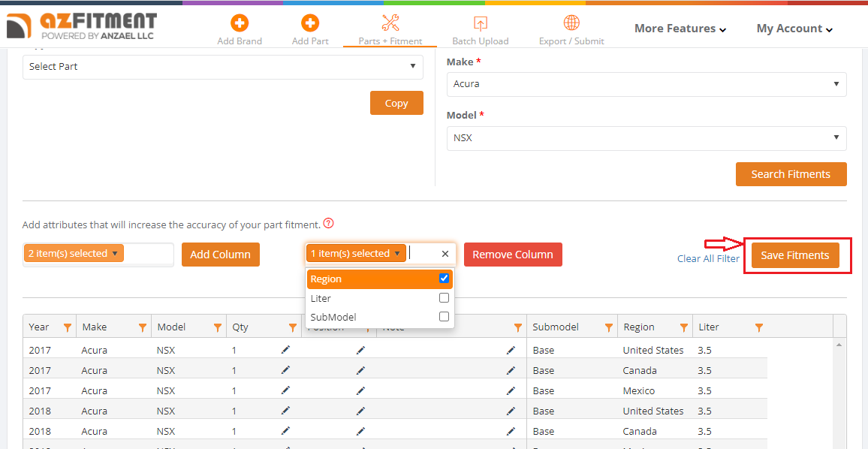Click the table scrollbar up arrow
The width and height of the screenshot is (868, 449).
[839, 345]
